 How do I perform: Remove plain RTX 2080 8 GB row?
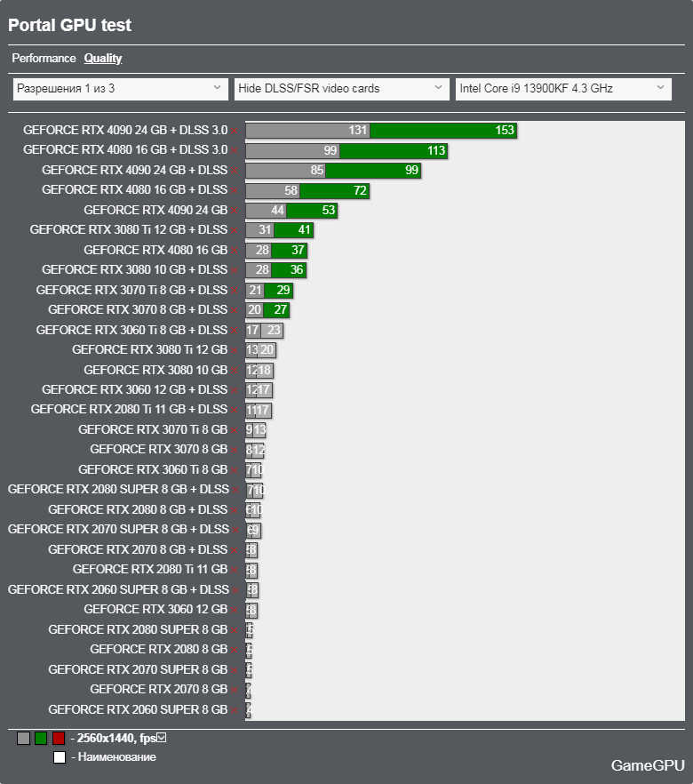(235, 650)
